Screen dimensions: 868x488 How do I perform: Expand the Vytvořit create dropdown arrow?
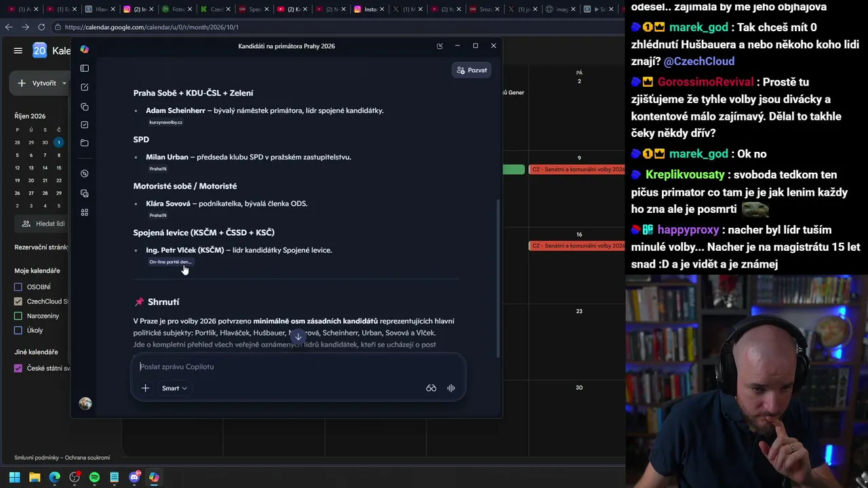(x=64, y=83)
